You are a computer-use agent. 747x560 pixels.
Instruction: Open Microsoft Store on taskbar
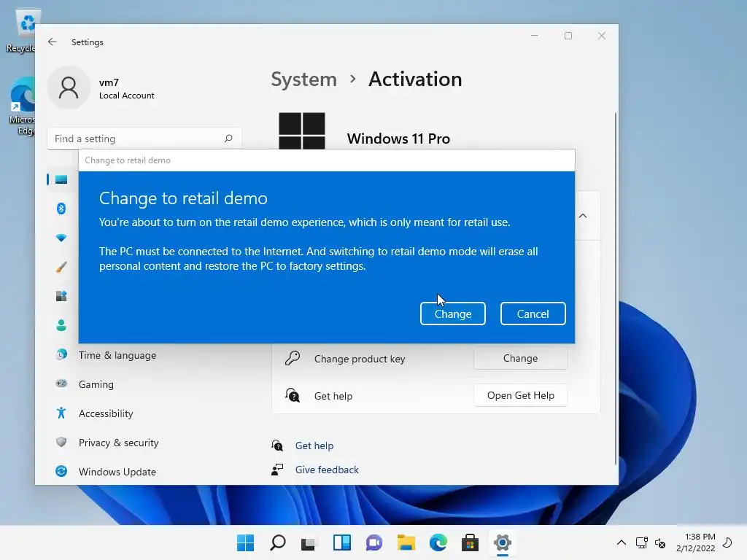(x=470, y=542)
